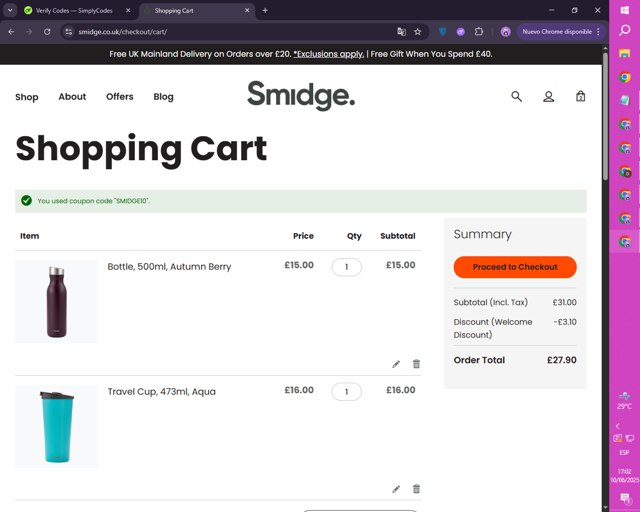The height and width of the screenshot is (512, 640).
Task: View site information icon in address bar
Action: coord(69,31)
